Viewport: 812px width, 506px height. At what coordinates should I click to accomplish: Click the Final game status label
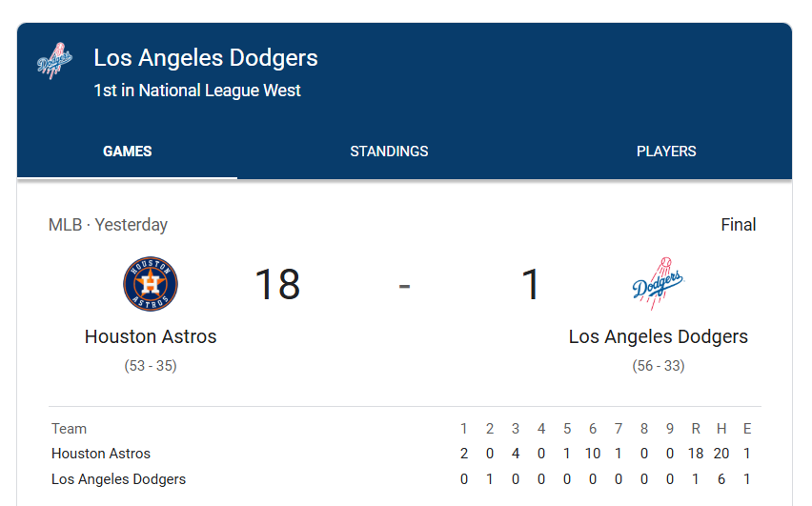(x=739, y=225)
